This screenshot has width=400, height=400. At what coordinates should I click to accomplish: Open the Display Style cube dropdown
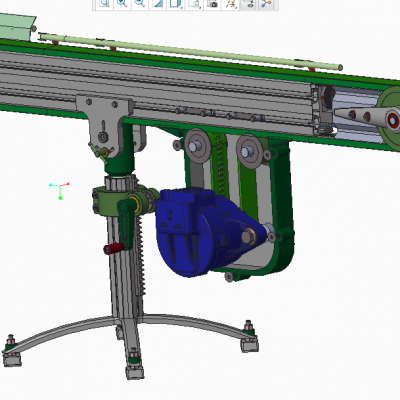coord(175,3)
